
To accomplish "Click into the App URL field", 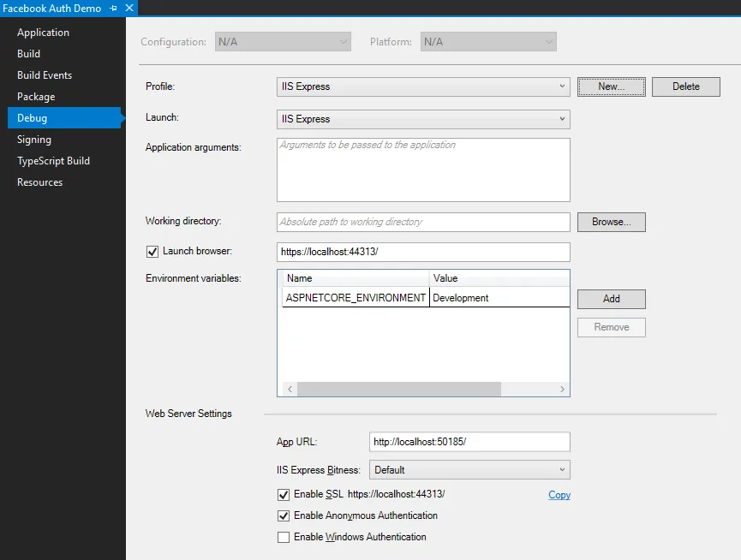I will click(469, 442).
